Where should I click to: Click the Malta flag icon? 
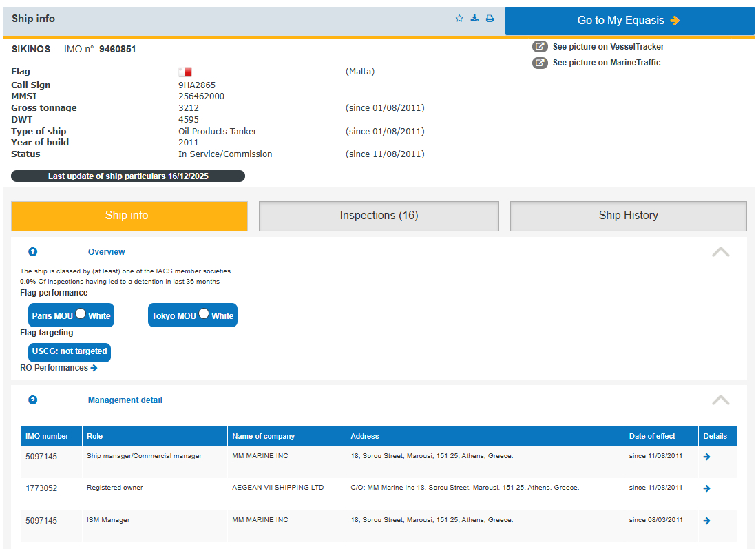(185, 72)
